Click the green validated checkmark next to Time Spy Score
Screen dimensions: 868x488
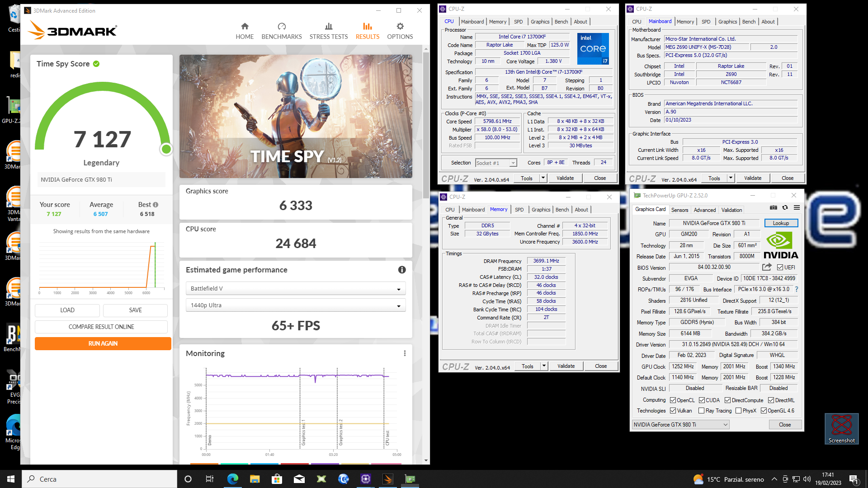click(x=96, y=64)
